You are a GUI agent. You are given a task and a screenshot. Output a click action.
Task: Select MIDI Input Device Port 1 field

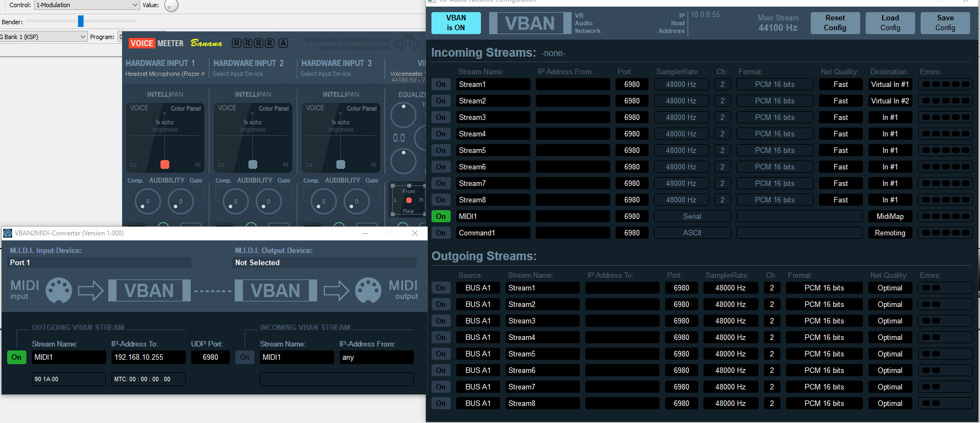[x=99, y=262]
